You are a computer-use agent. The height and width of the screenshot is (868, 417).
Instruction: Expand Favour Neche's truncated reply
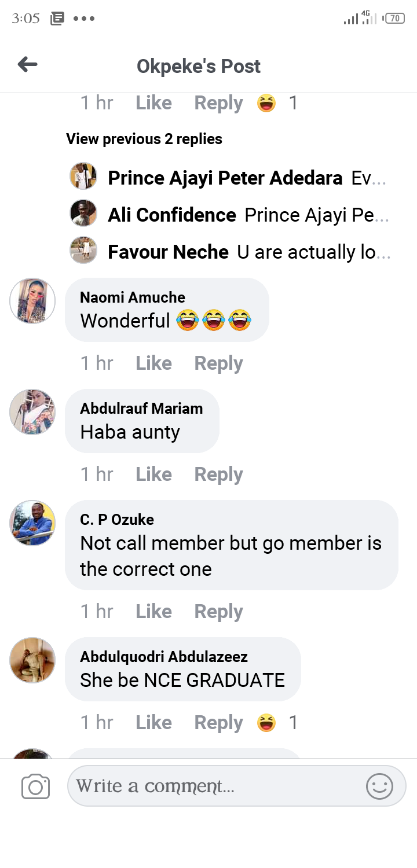click(x=313, y=252)
